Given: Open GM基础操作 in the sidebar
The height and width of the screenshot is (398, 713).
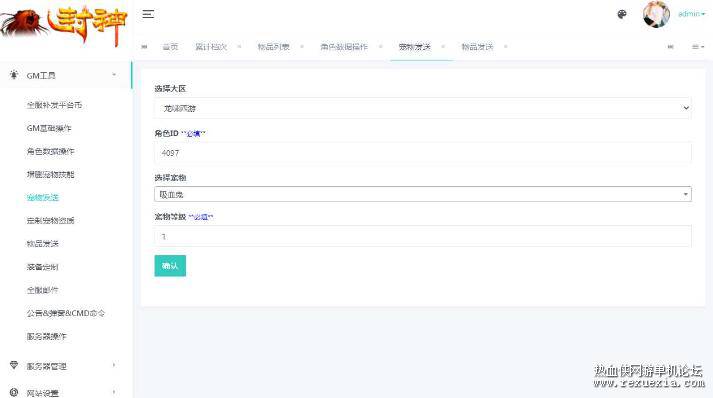Looking at the screenshot, I should (x=49, y=128).
